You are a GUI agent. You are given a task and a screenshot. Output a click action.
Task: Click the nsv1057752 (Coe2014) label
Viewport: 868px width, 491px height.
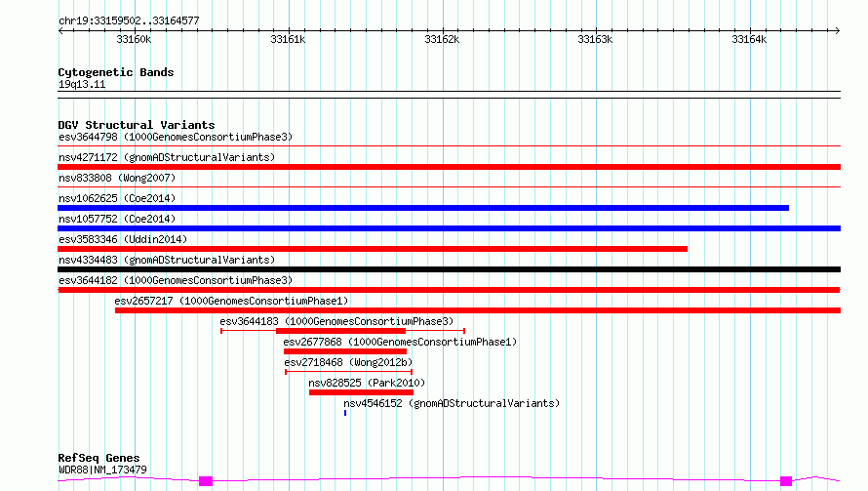click(x=117, y=219)
